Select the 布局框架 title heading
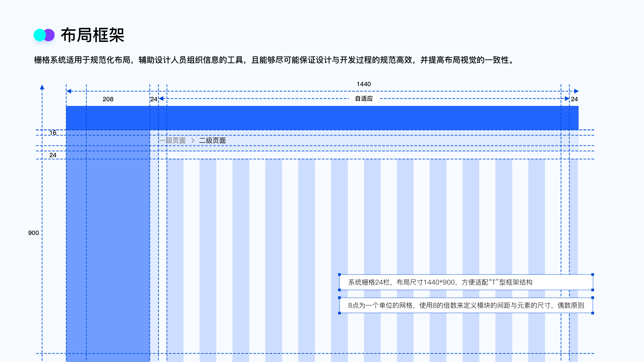The height and width of the screenshot is (362, 644). [92, 35]
